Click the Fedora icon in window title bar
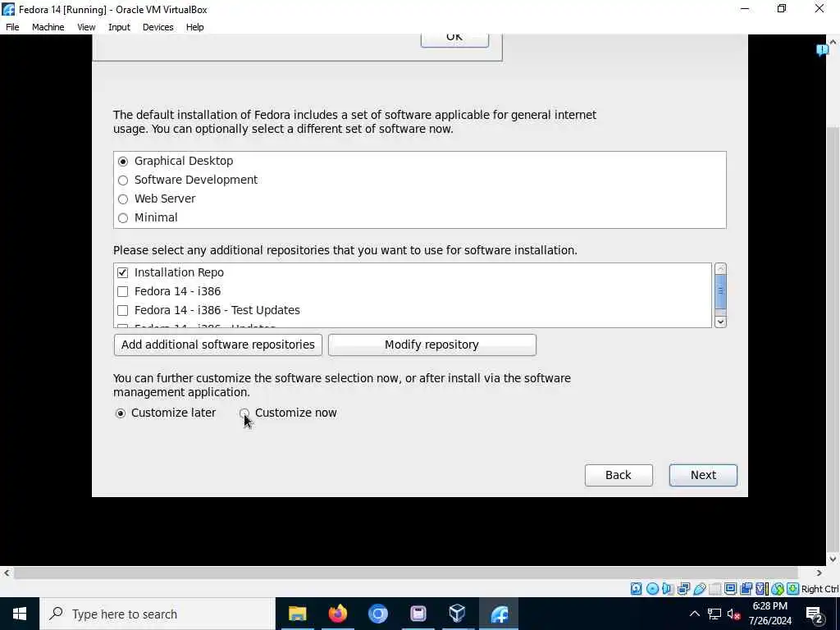The height and width of the screenshot is (630, 840). [8, 9]
